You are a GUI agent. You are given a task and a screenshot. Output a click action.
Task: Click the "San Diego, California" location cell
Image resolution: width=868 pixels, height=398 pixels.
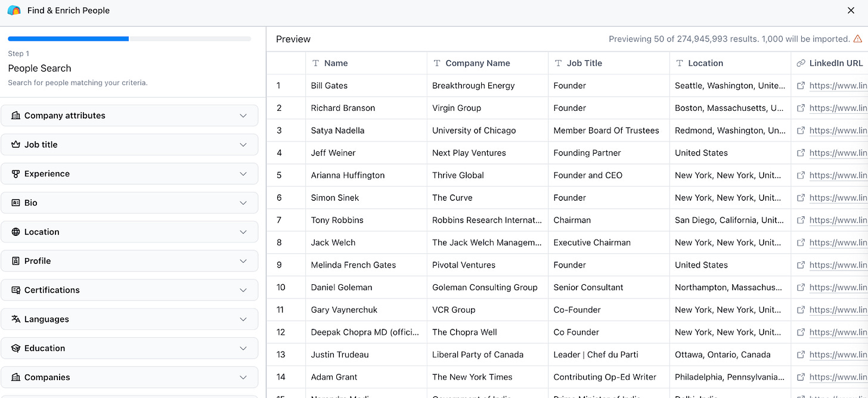pos(730,220)
